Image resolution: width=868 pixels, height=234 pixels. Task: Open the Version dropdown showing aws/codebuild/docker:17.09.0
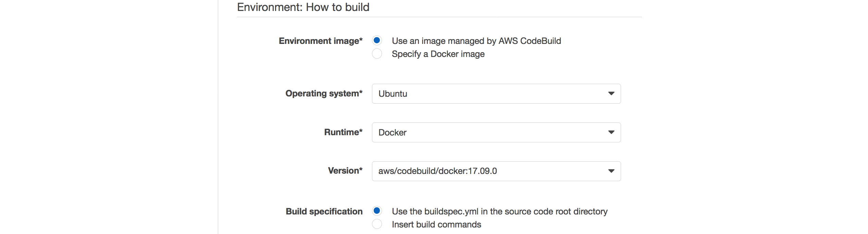[x=496, y=171]
